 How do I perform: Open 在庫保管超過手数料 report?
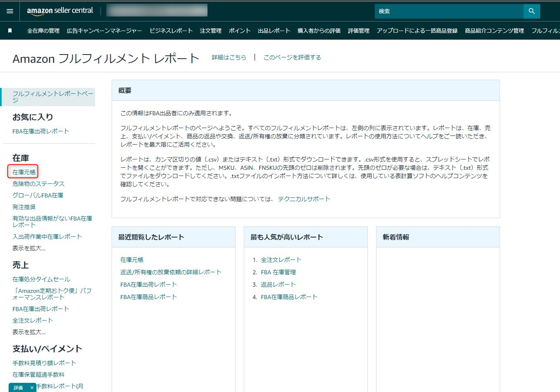pos(38,375)
